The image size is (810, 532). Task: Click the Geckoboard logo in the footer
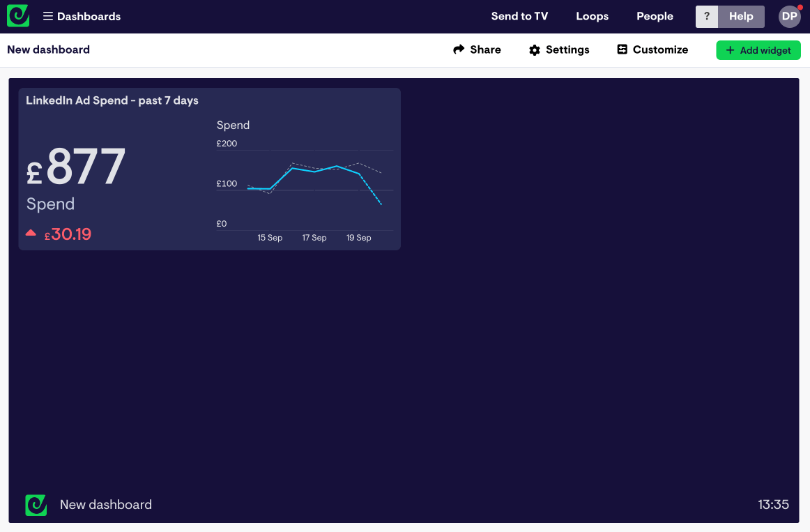36,504
